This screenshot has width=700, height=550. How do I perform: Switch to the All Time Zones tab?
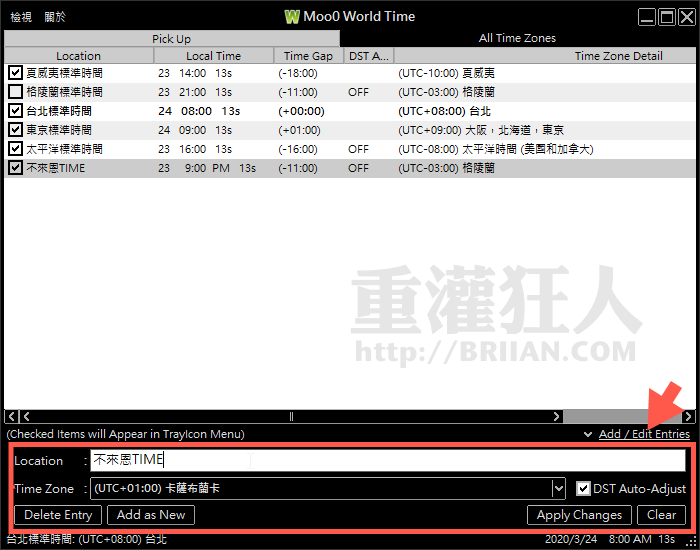[517, 38]
